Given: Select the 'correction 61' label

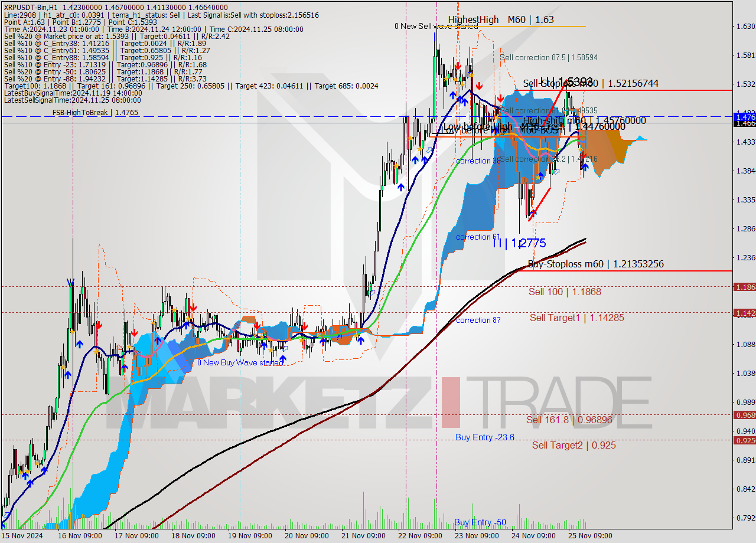Looking at the screenshot, I should [x=478, y=237].
